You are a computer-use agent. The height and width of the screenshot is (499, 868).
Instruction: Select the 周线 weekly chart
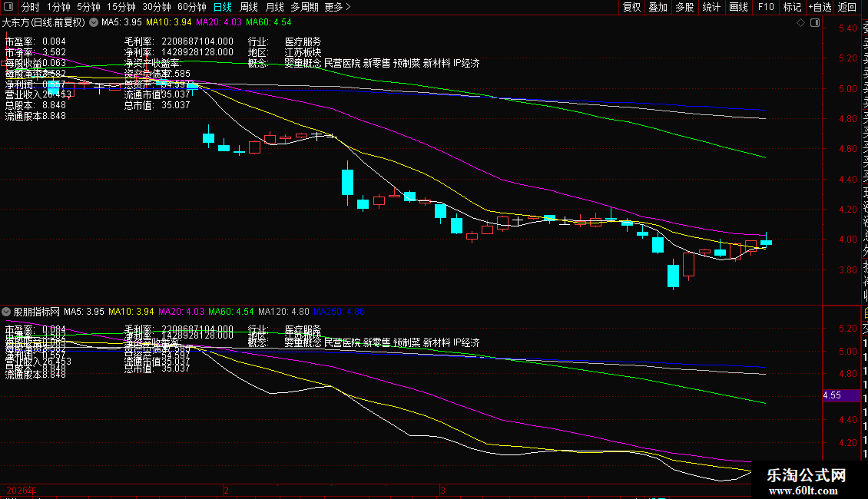(x=249, y=8)
